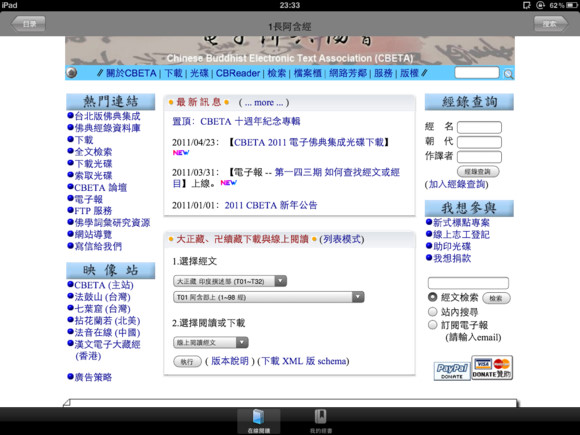Open 電子報 link in 熱門連結
Image resolution: width=580 pixels, height=435 pixels.
pos(88,199)
